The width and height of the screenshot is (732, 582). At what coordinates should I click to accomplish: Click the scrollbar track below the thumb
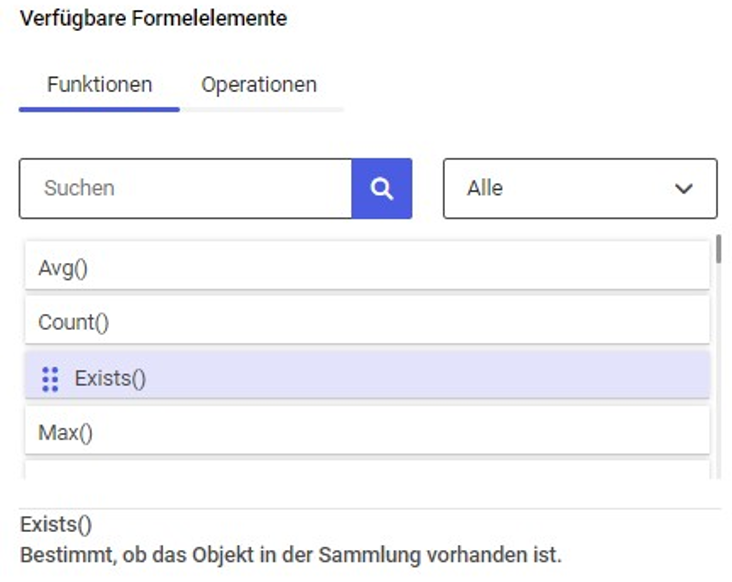tap(718, 371)
